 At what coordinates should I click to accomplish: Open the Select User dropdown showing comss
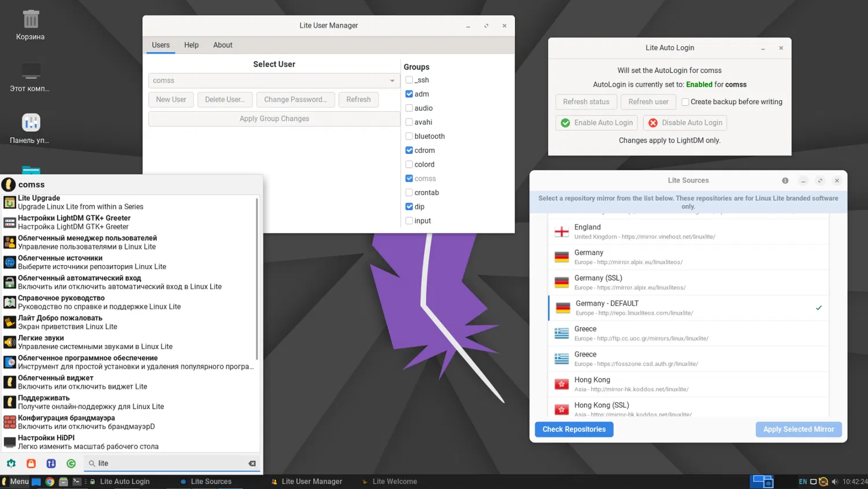pyautogui.click(x=274, y=80)
